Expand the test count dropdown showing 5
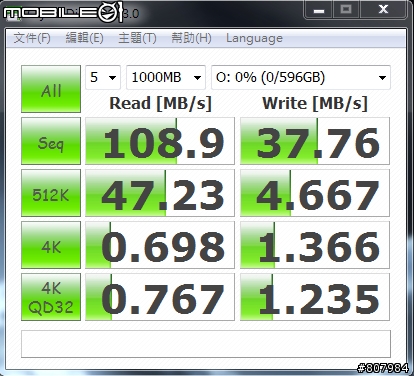The image size is (414, 376). click(103, 77)
